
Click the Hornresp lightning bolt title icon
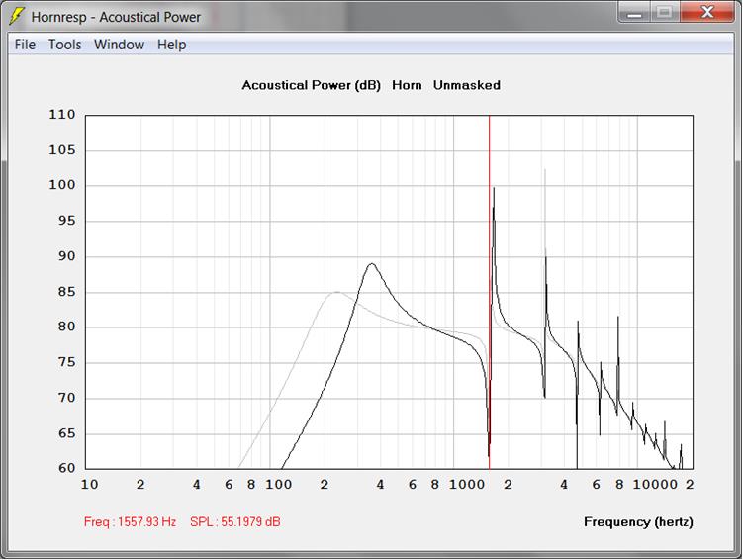(x=17, y=16)
